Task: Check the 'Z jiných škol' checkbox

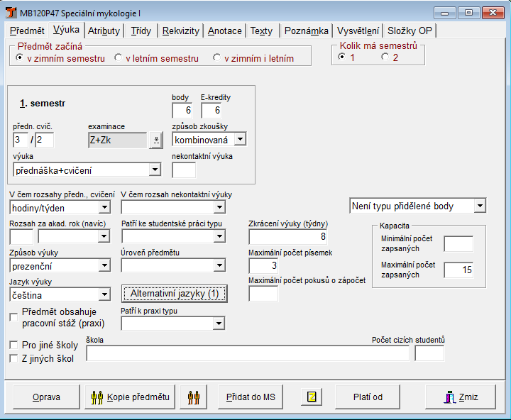Action: pos(13,358)
